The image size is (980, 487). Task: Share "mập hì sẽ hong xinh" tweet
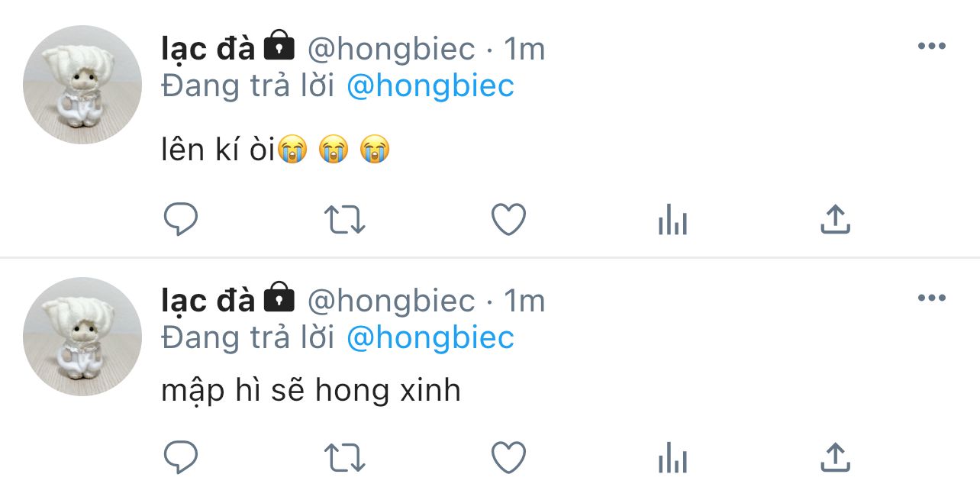click(835, 457)
